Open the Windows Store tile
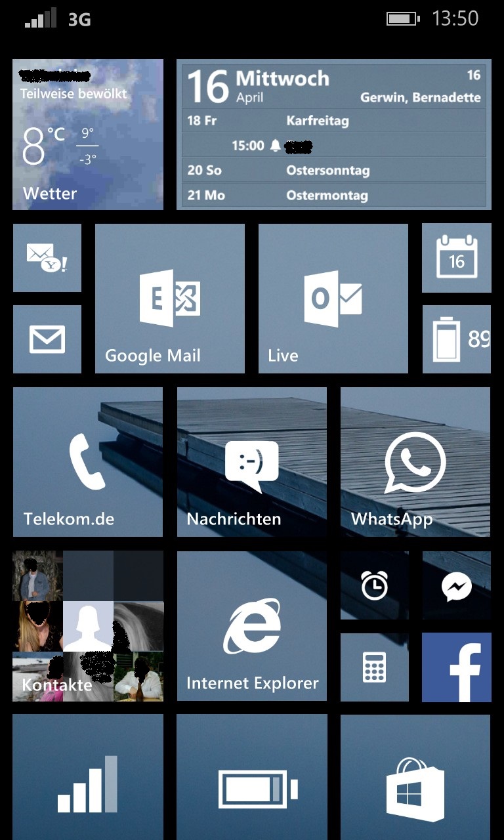The image size is (504, 840). click(415, 778)
